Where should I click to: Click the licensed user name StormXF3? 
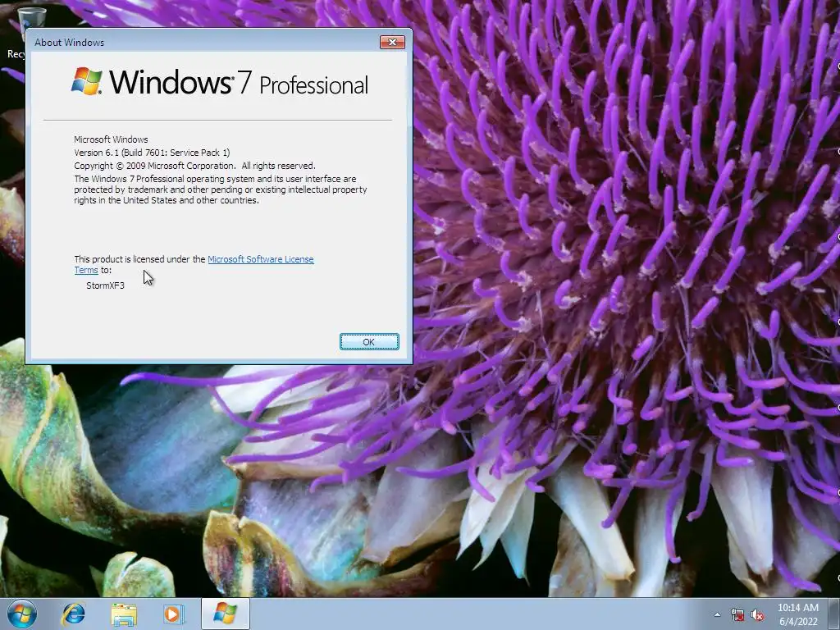[x=105, y=285]
